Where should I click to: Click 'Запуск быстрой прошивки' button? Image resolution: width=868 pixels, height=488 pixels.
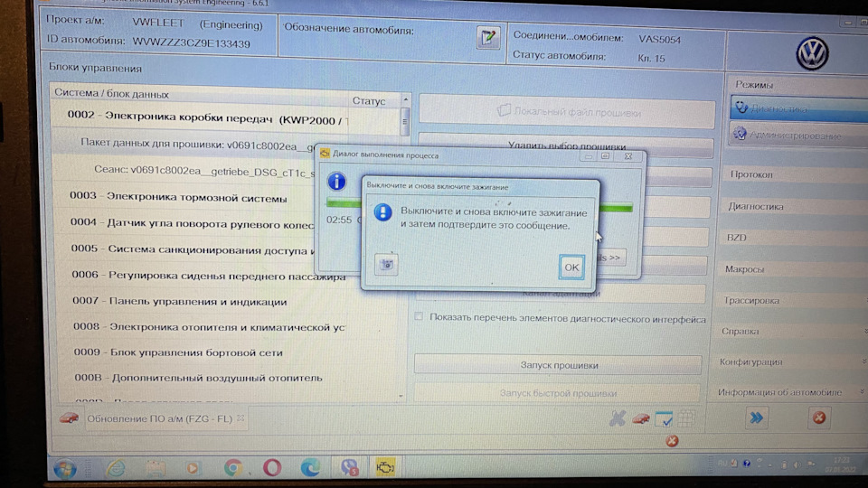(x=557, y=393)
